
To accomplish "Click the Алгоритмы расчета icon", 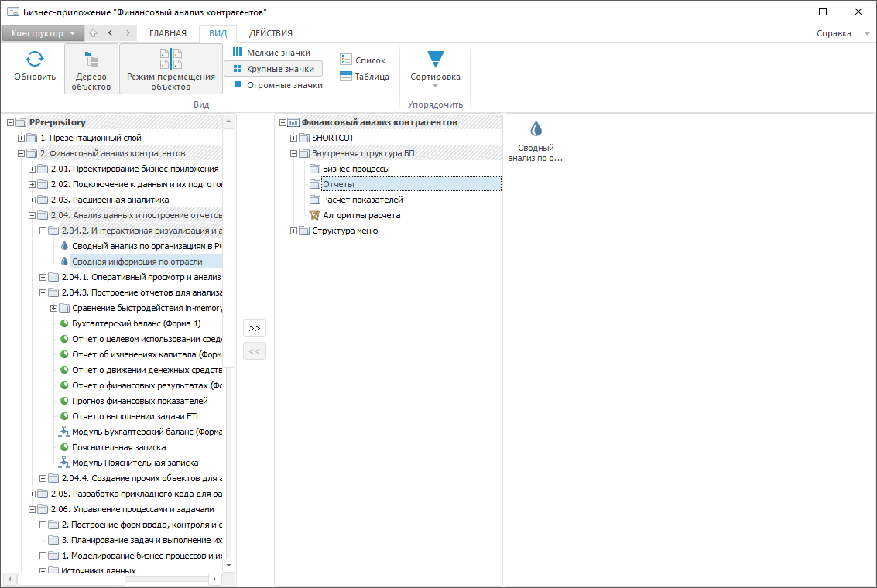I will tap(314, 215).
